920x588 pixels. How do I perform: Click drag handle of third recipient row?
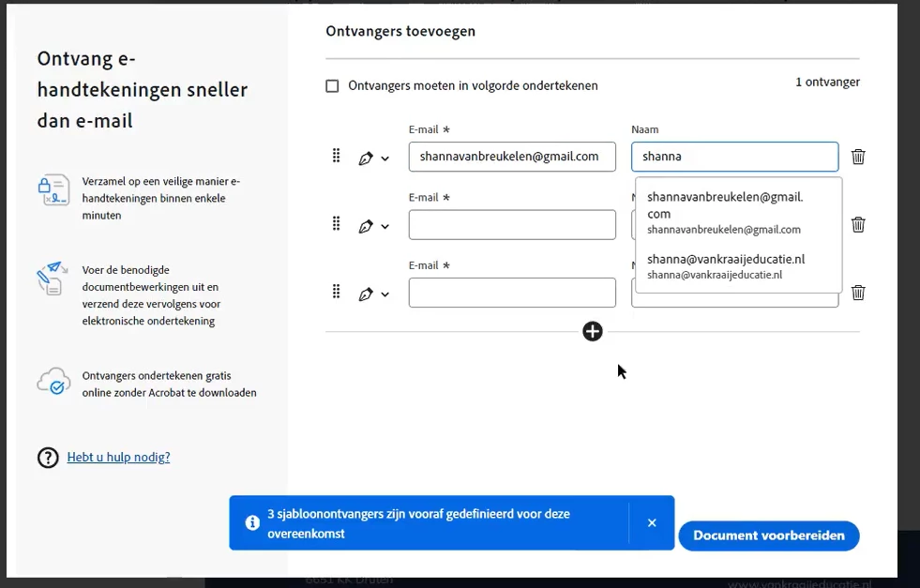pos(336,292)
